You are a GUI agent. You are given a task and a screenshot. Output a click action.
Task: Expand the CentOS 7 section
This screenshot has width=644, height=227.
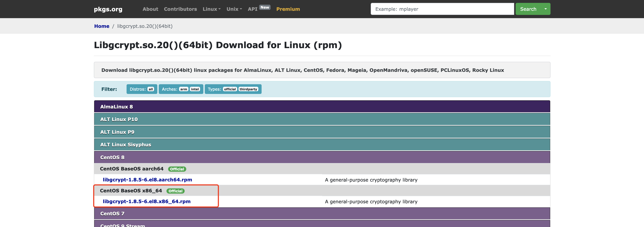point(322,214)
